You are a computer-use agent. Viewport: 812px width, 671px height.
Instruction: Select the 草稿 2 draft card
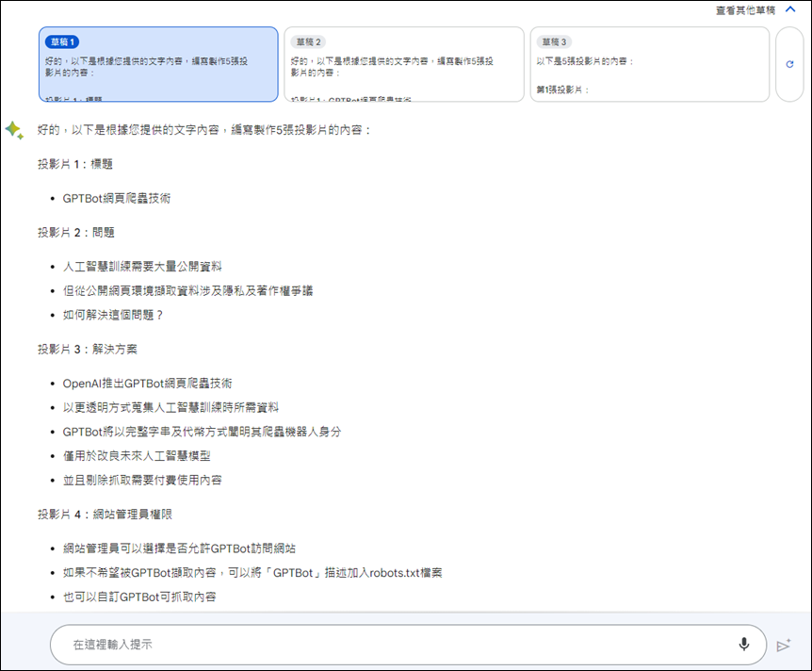pyautogui.click(x=404, y=64)
